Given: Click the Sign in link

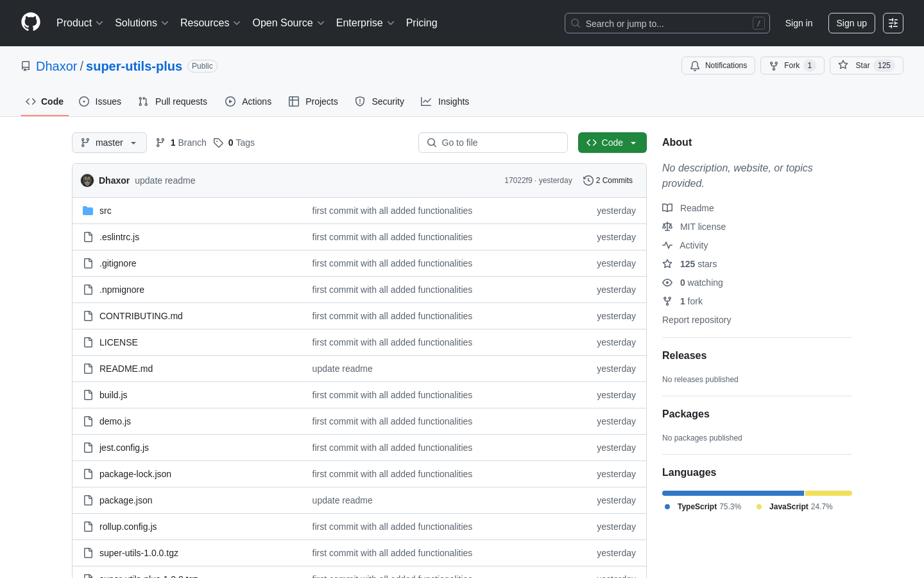Looking at the screenshot, I should (x=799, y=23).
